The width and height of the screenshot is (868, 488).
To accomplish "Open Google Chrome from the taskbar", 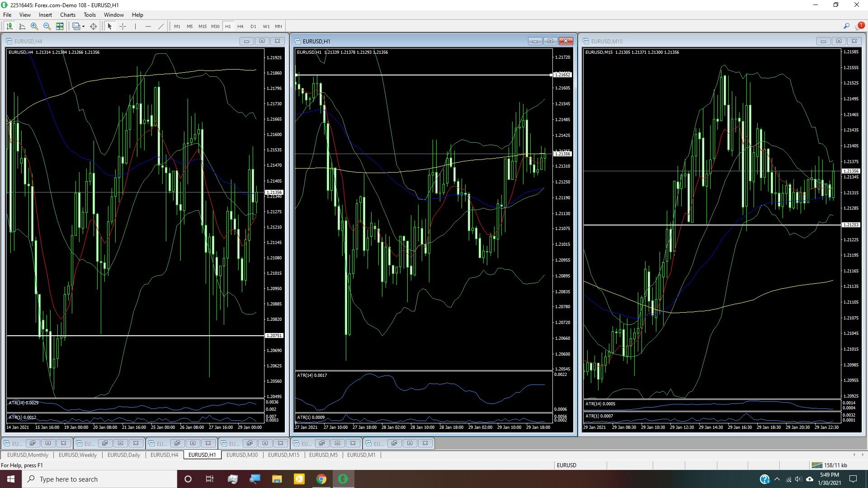I will tap(321, 479).
